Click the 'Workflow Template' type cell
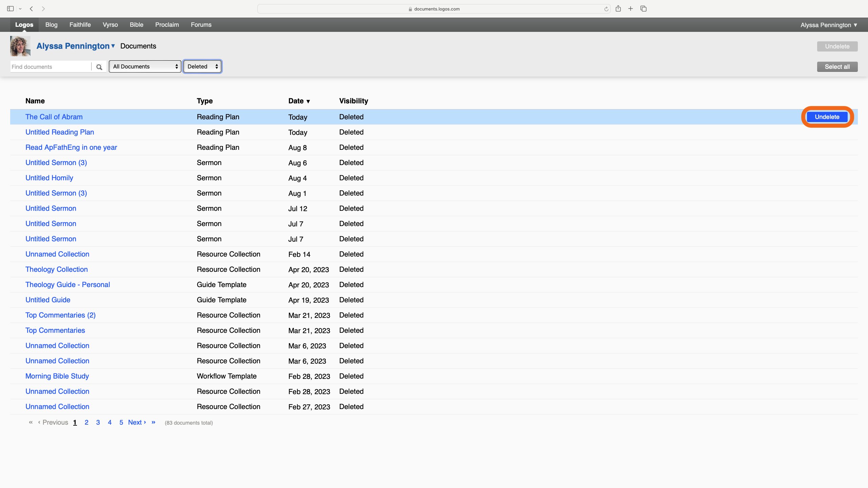The height and width of the screenshot is (488, 868). (227, 376)
